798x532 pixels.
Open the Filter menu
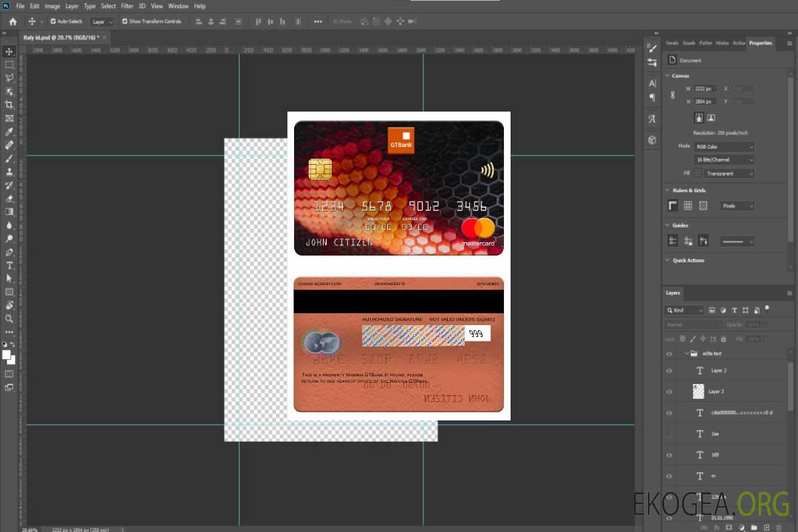(x=127, y=6)
